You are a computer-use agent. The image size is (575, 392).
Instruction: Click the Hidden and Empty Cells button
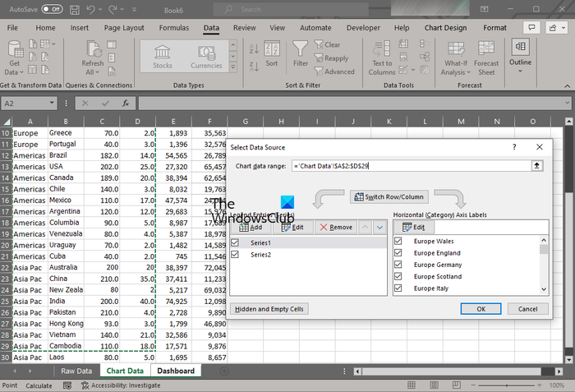tap(269, 309)
